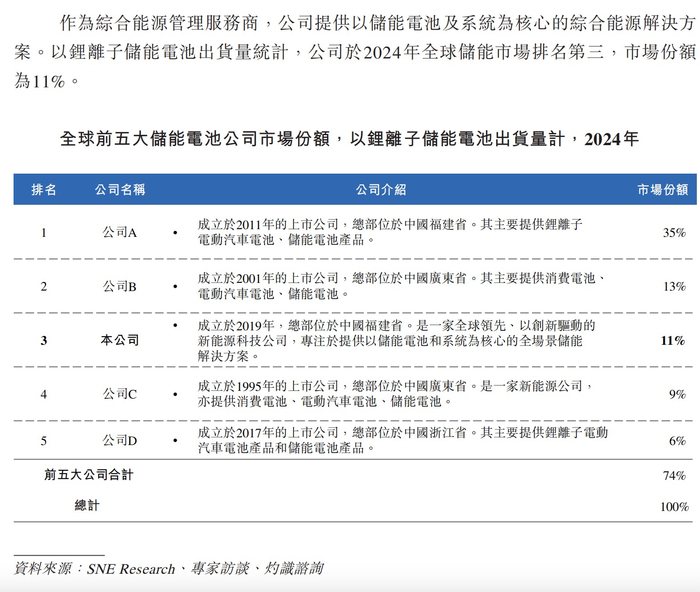Click the '本公司' cell
The height and width of the screenshot is (592, 700).
point(120,340)
